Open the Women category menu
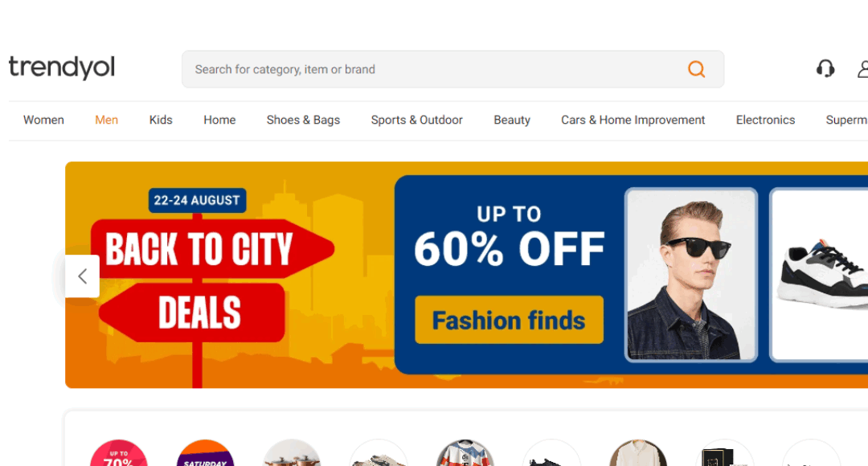 [43, 120]
